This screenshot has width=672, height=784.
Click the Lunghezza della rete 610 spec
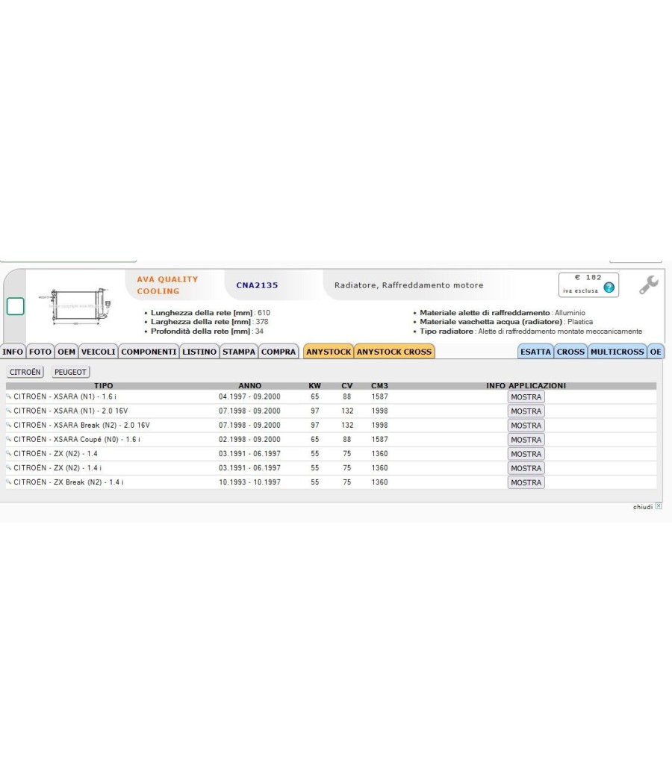click(210, 313)
